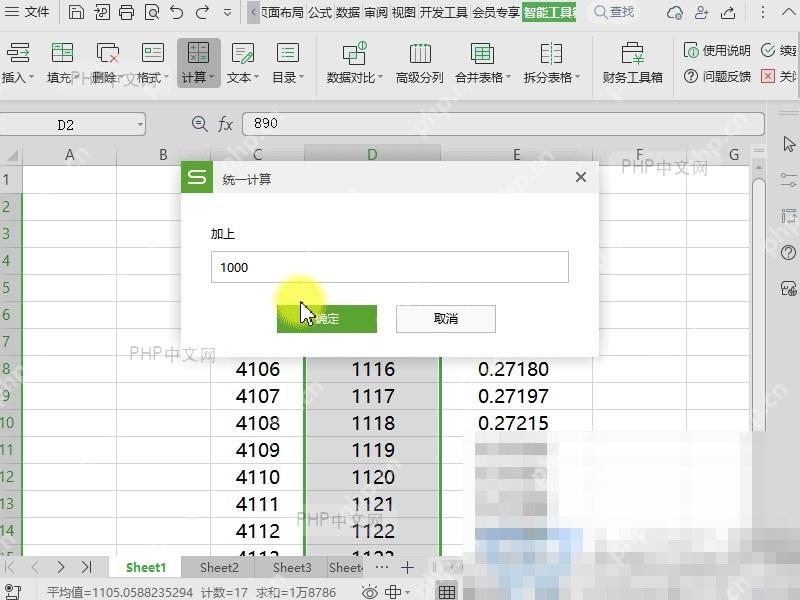Launch the 高级分列 tool
The image size is (800, 600).
point(419,63)
